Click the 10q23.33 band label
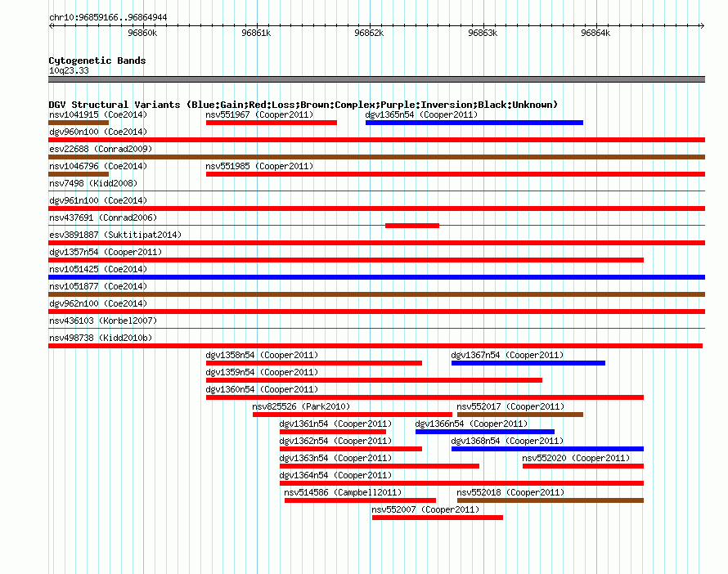 pos(69,70)
